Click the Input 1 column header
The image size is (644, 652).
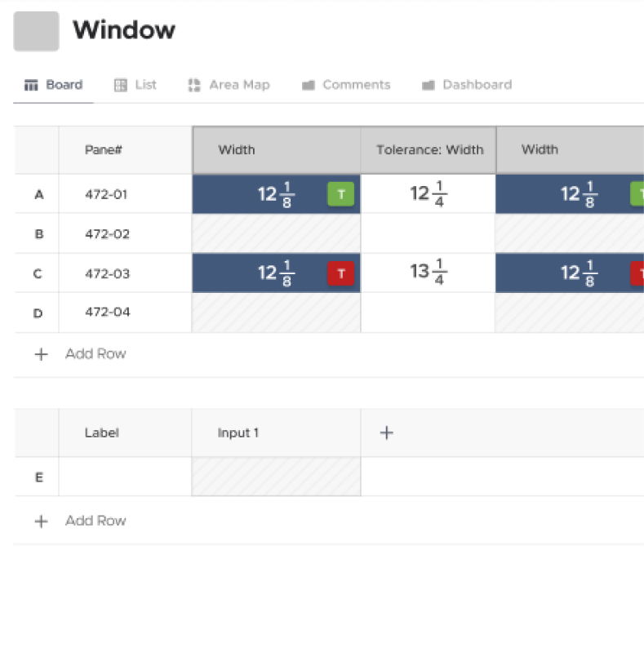point(276,433)
